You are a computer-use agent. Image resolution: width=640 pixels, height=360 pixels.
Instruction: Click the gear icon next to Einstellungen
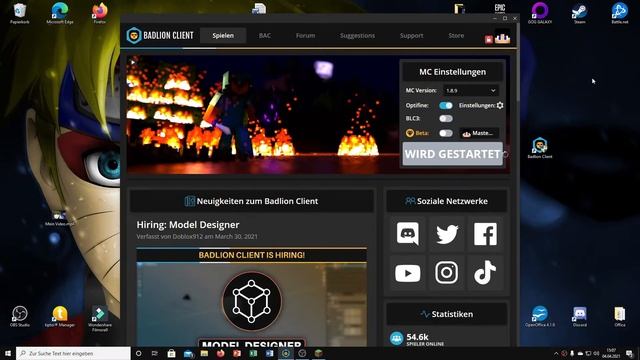coord(500,105)
